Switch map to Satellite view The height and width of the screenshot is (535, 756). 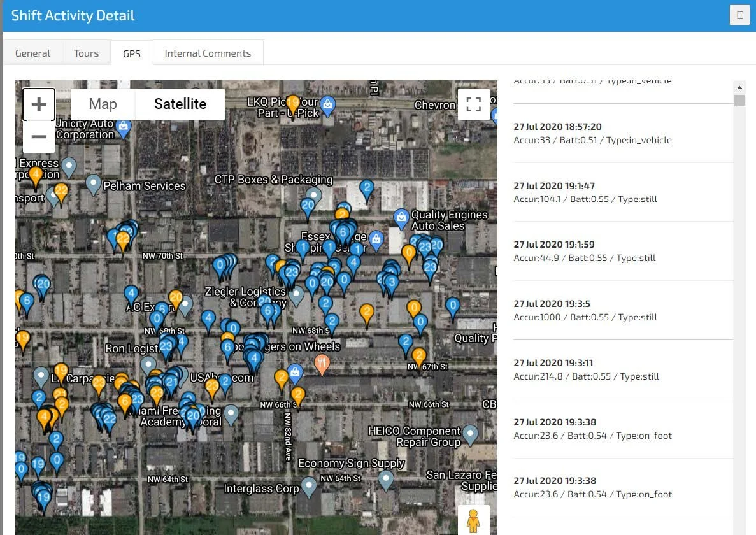(x=180, y=104)
